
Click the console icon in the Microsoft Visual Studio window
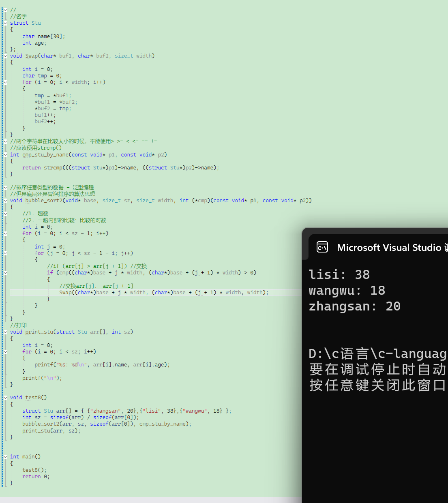[x=322, y=247]
